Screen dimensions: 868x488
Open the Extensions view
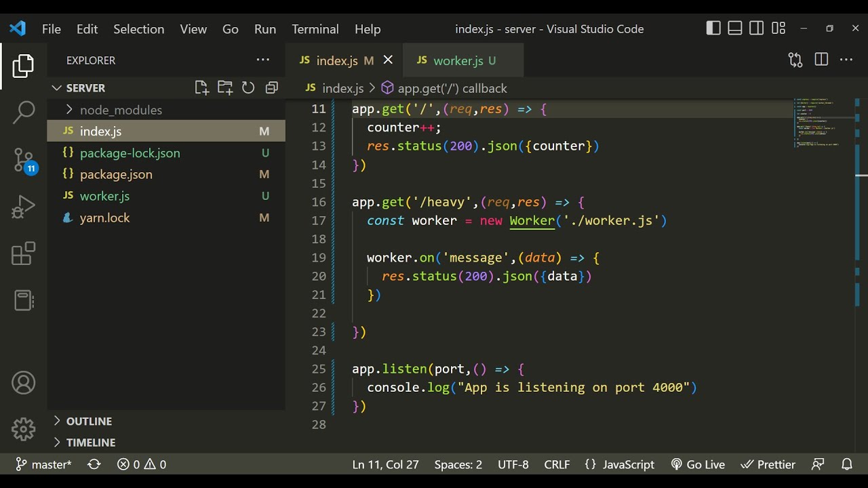[24, 254]
